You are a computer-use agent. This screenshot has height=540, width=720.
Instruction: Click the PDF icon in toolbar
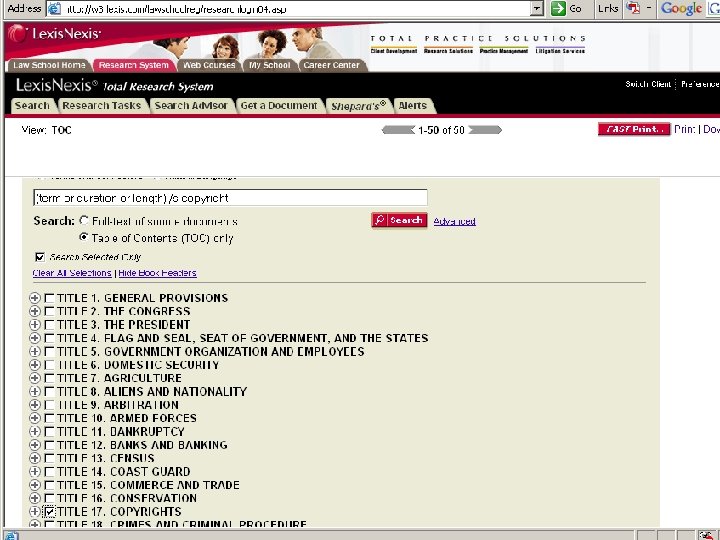633,8
